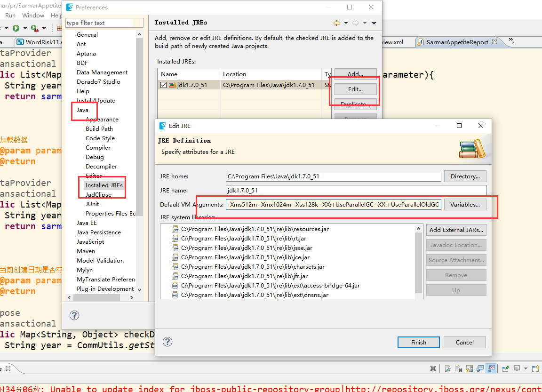This screenshot has width=542, height=392.
Task: Select Help in preferences tree
Action: click(x=83, y=91)
